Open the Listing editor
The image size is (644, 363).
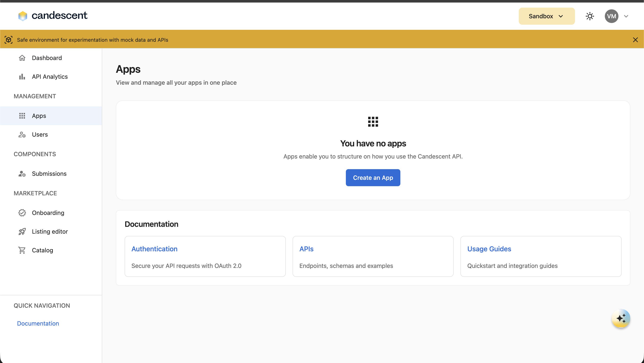[x=51, y=231]
